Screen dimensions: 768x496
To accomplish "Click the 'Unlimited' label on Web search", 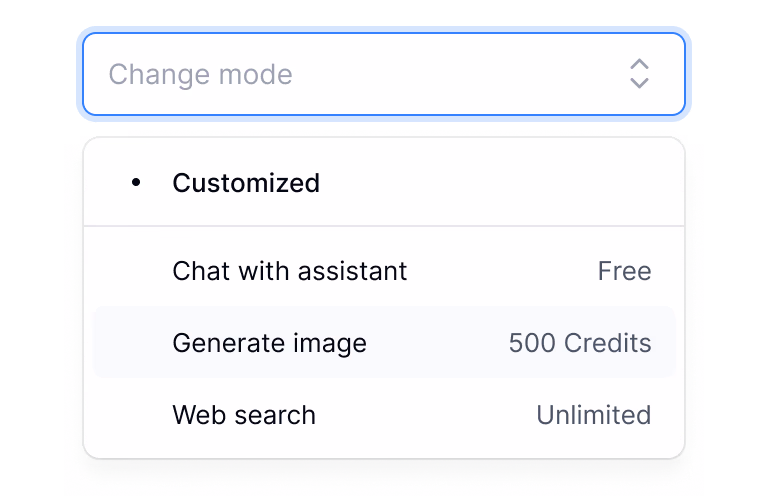I will (x=593, y=415).
